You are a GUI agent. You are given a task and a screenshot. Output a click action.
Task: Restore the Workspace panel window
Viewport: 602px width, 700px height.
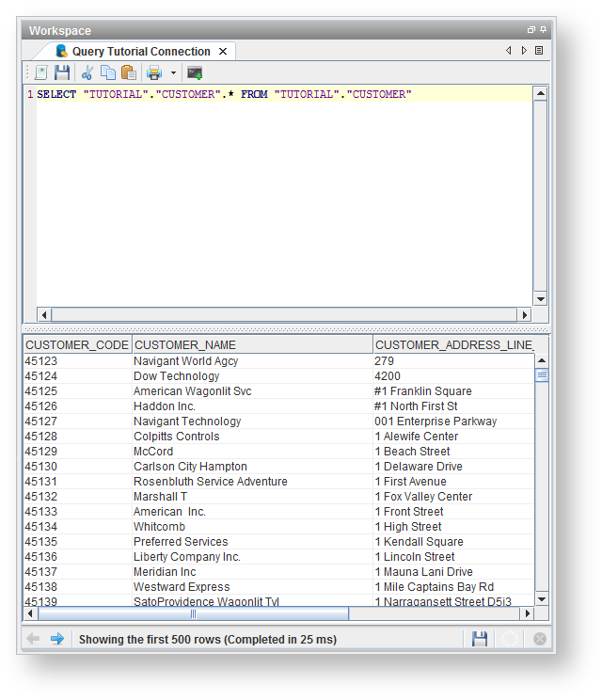pyautogui.click(x=531, y=30)
